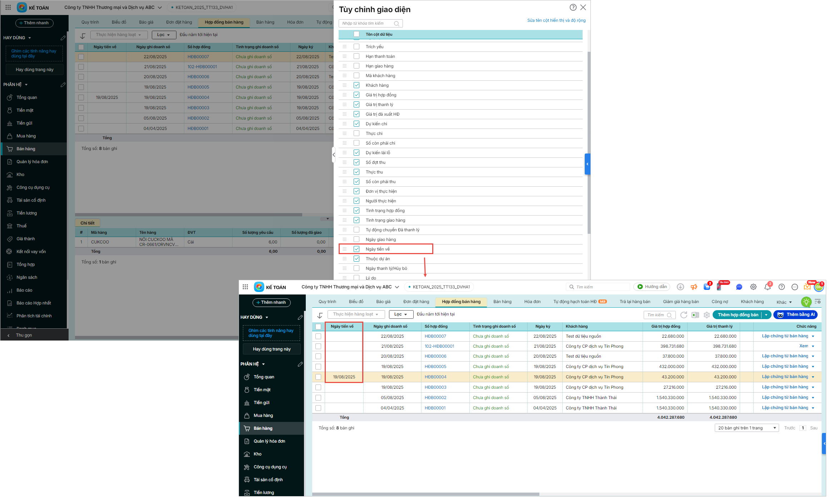Click the horizontal scrollbar under contract table

(425, 494)
